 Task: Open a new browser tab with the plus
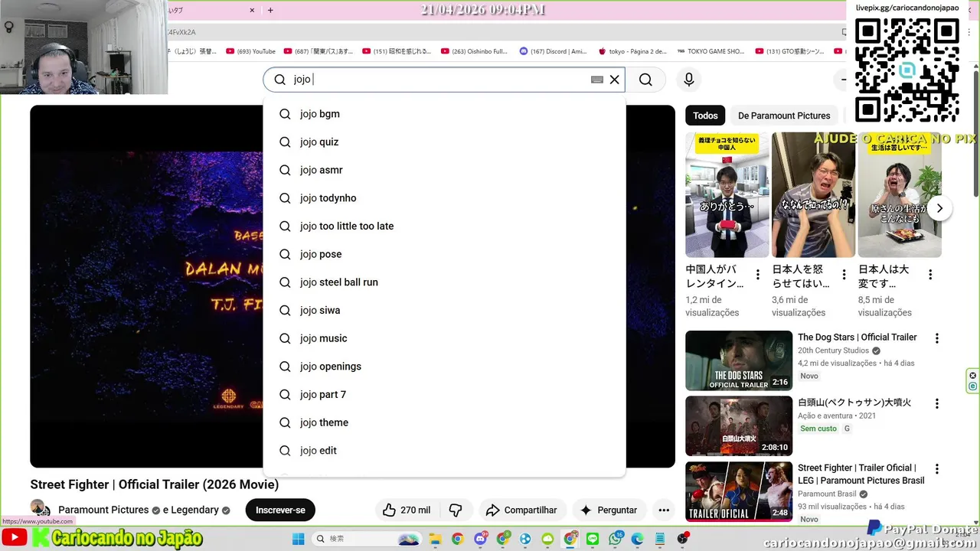point(270,11)
